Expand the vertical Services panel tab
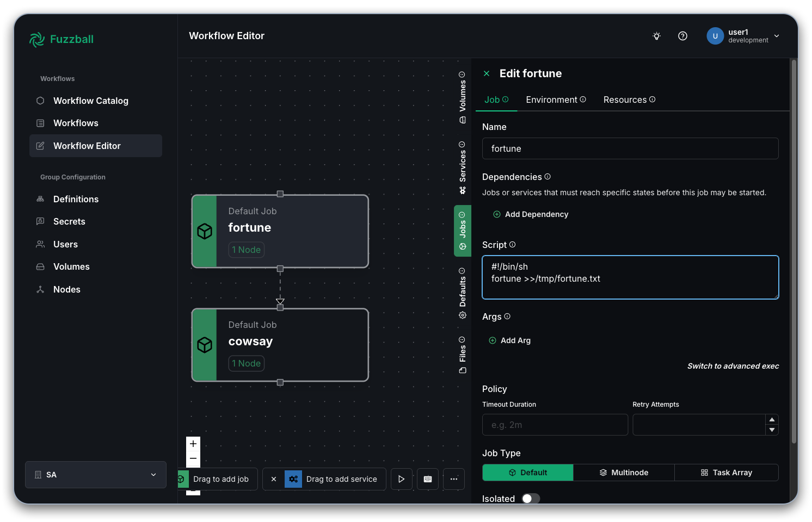Screen dimensions: 812x522 point(463,167)
